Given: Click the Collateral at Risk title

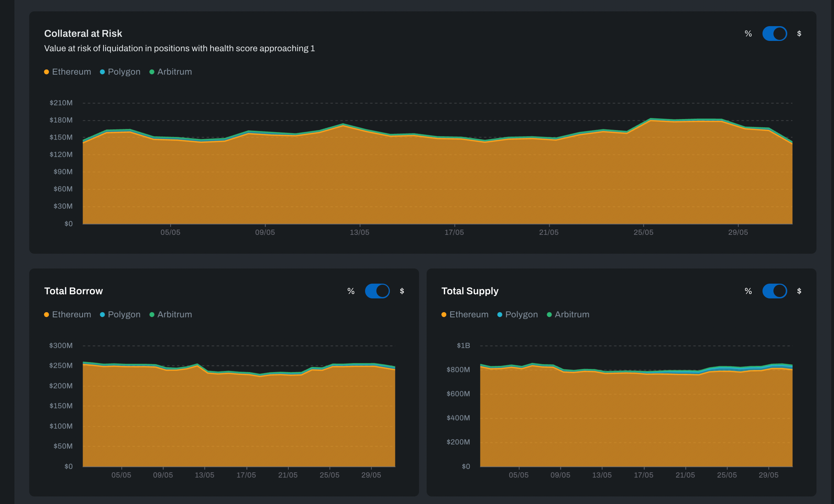Looking at the screenshot, I should pos(83,34).
